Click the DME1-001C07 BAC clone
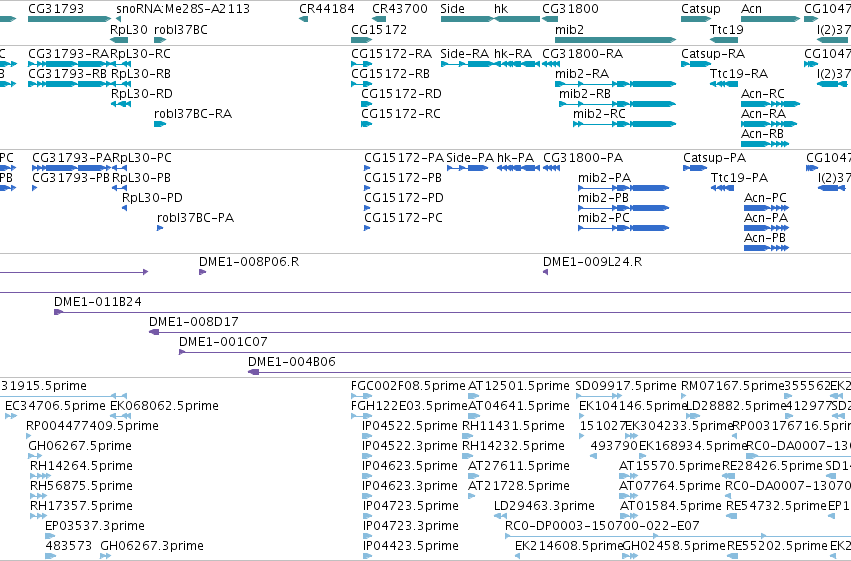 tap(515, 352)
